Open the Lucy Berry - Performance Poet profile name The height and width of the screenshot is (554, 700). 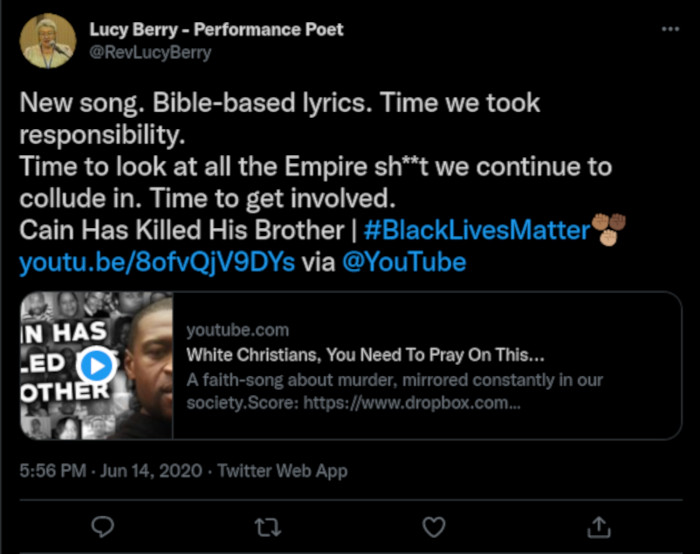[216, 29]
